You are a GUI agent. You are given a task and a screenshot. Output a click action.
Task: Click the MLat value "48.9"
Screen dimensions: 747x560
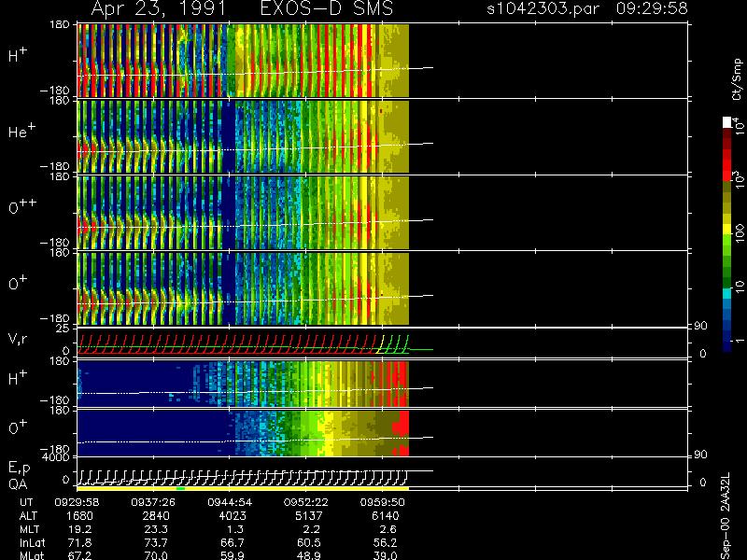(309, 555)
